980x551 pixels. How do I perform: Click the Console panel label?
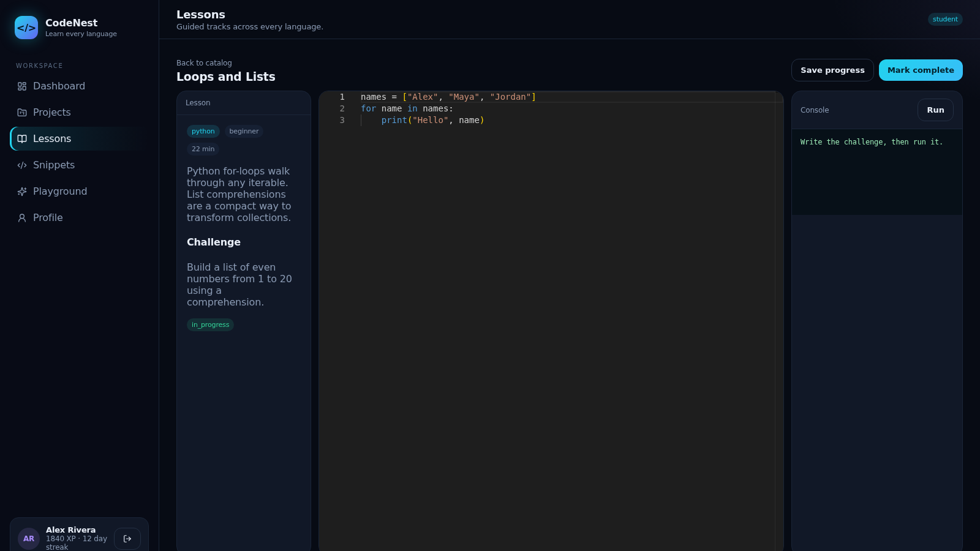[x=815, y=110]
